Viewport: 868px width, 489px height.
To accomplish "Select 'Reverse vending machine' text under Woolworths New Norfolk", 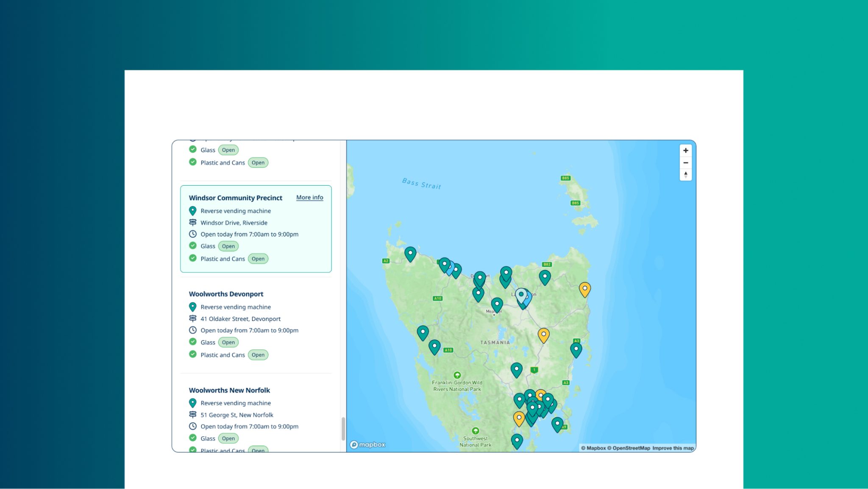I will coord(236,403).
